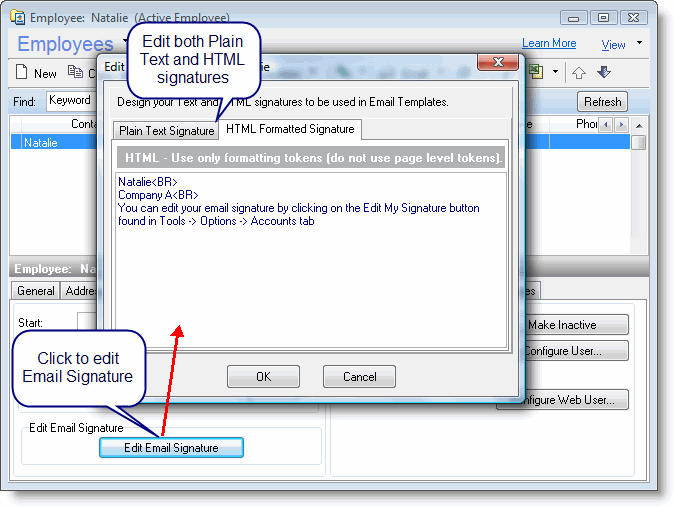This screenshot has height=507, width=674.
Task: Go to next record with down arrow
Action: (604, 72)
